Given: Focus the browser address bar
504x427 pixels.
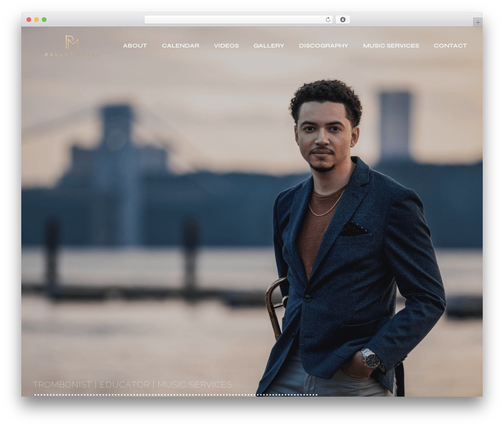Looking at the screenshot, I should tap(239, 20).
